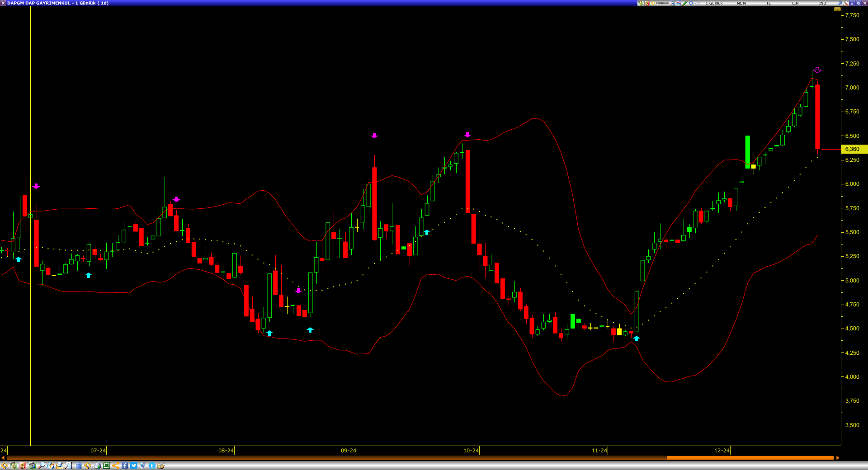Viewport: 868px width, 470px height.
Task: Click the orange share icon
Action: (116, 465)
